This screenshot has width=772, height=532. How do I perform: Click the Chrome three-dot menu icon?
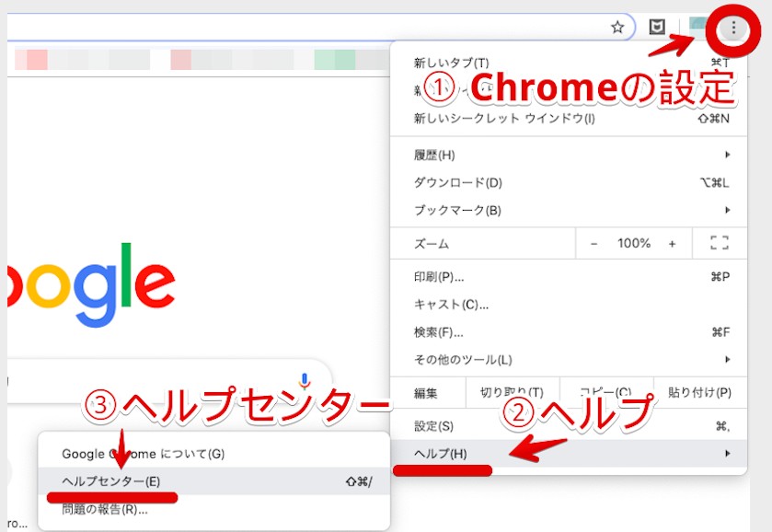pyautogui.click(x=732, y=29)
